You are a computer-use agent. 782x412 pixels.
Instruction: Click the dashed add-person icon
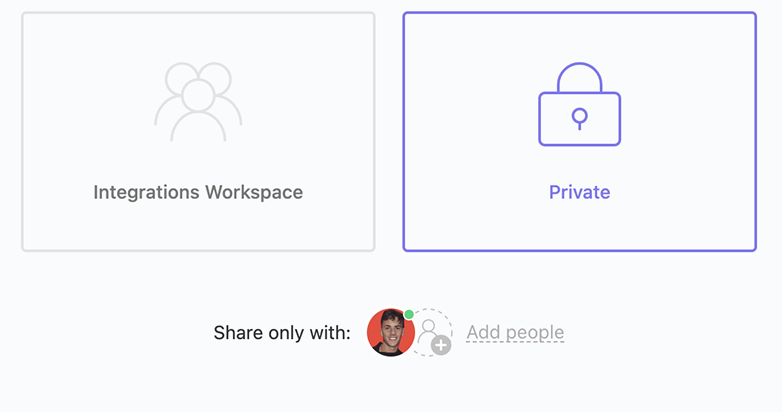point(433,332)
